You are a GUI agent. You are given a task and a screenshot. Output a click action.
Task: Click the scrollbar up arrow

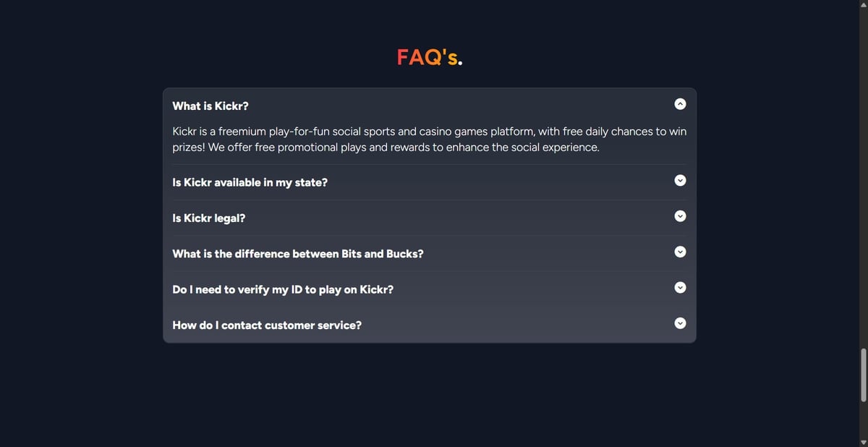click(863, 4)
